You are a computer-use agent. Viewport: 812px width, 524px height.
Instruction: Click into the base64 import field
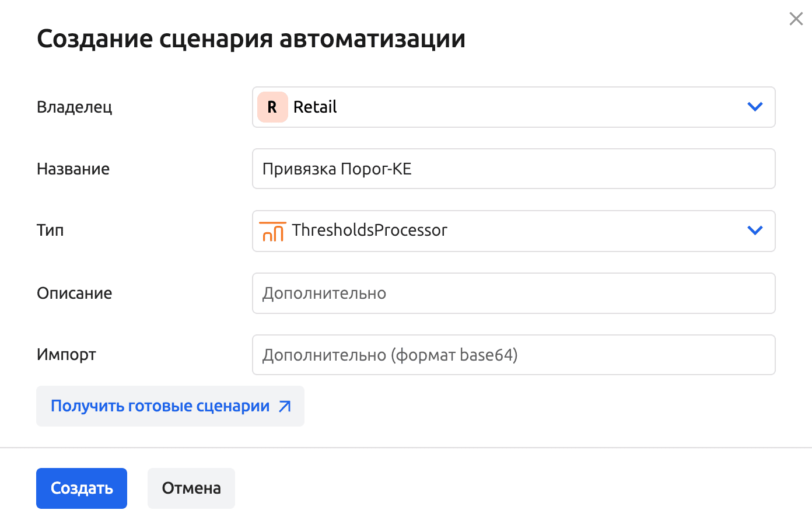[x=513, y=355]
